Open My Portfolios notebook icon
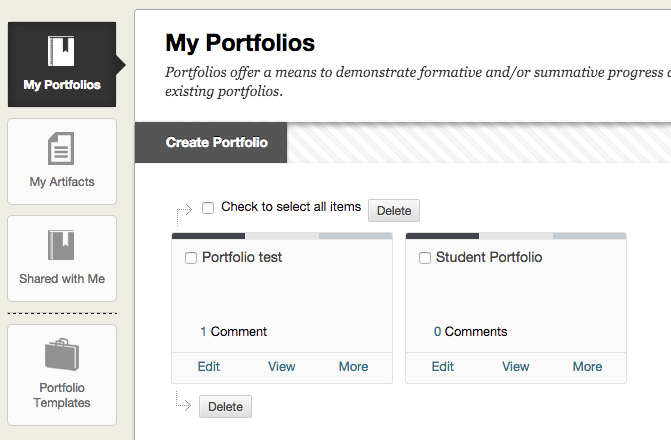Viewport: 671px width, 440px height. [x=61, y=51]
